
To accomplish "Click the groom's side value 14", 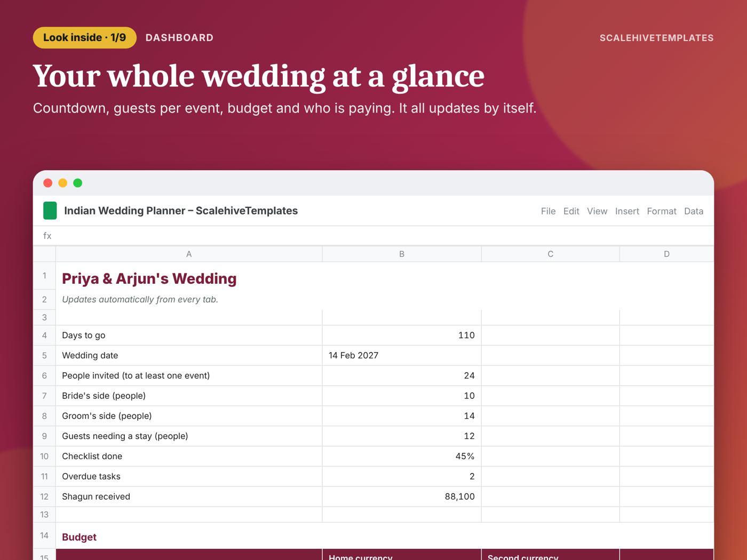I will coord(402,416).
